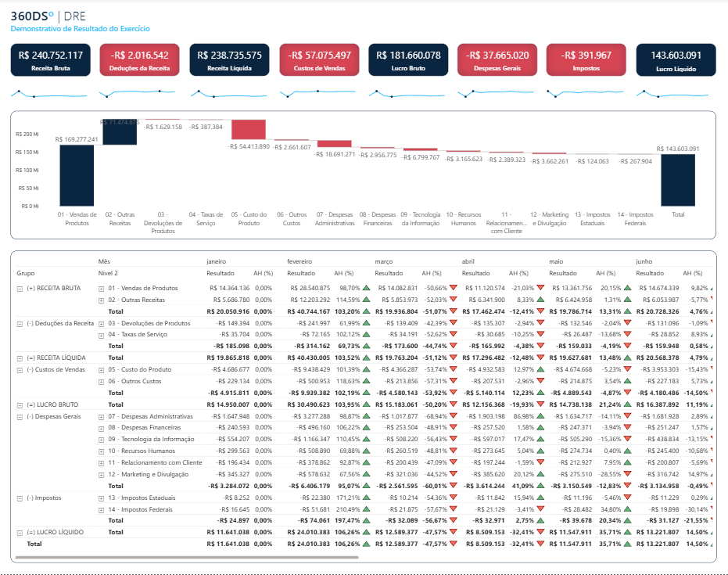
Task: Collapse the (-) Impostos group
Action: point(20,498)
